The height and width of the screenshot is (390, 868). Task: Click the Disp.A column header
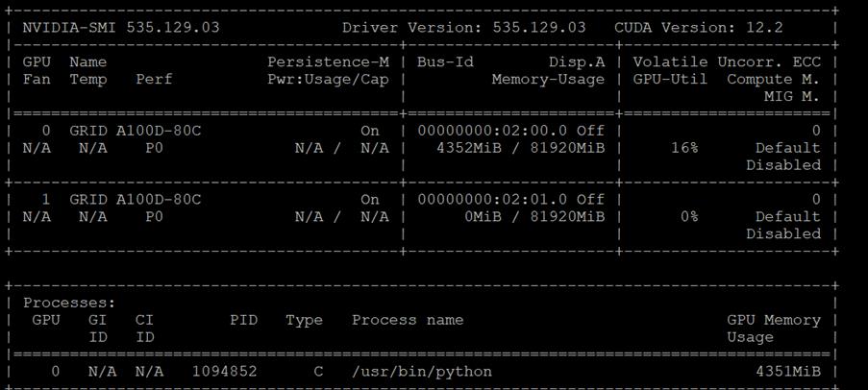(577, 61)
